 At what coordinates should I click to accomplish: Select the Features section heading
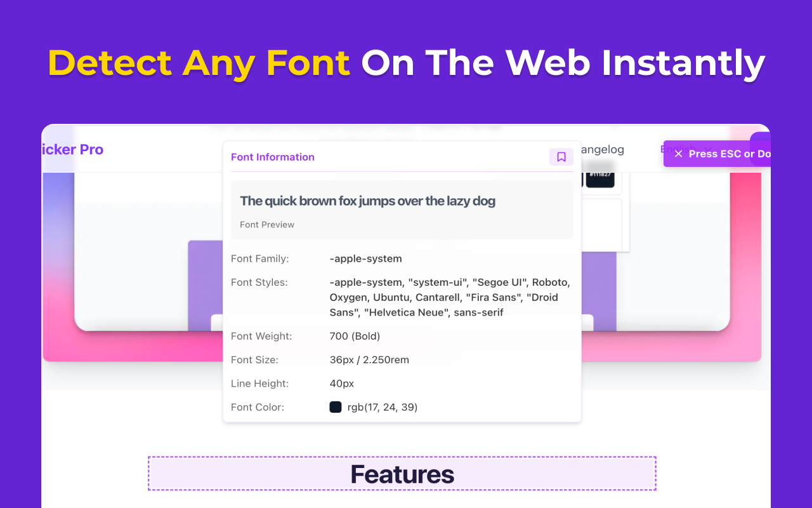click(402, 473)
